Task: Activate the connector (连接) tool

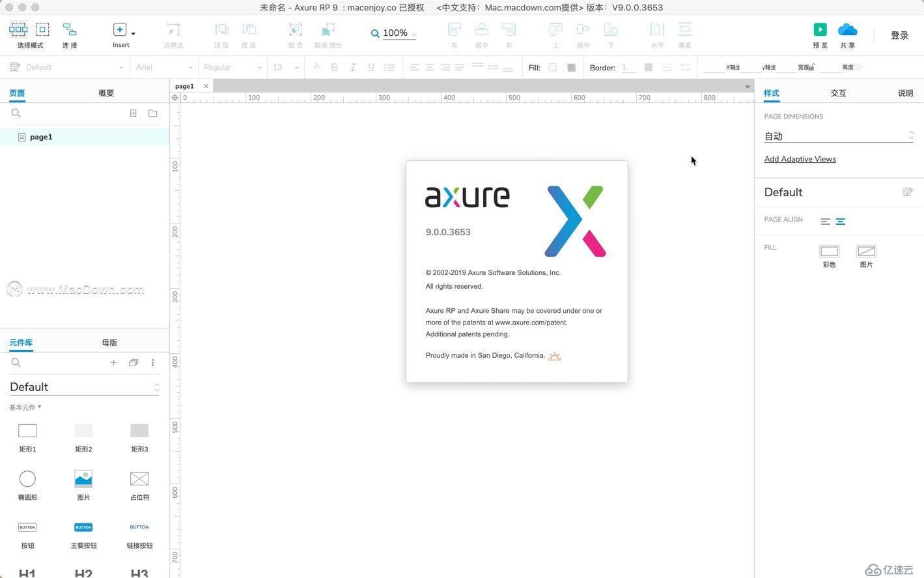Action: click(x=70, y=29)
